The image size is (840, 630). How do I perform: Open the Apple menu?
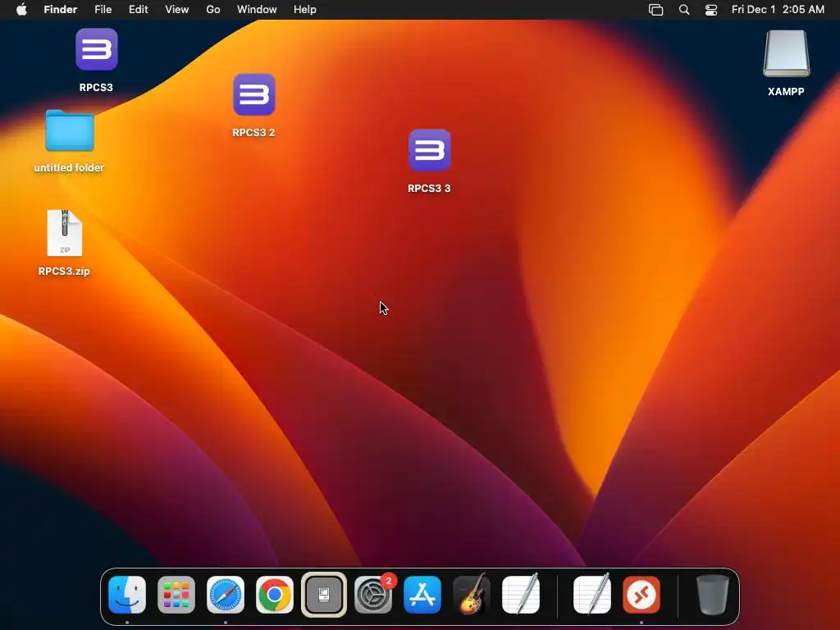pos(21,9)
